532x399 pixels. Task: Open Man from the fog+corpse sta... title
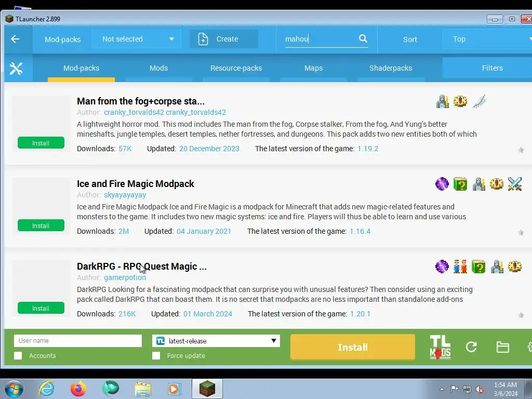coord(140,101)
